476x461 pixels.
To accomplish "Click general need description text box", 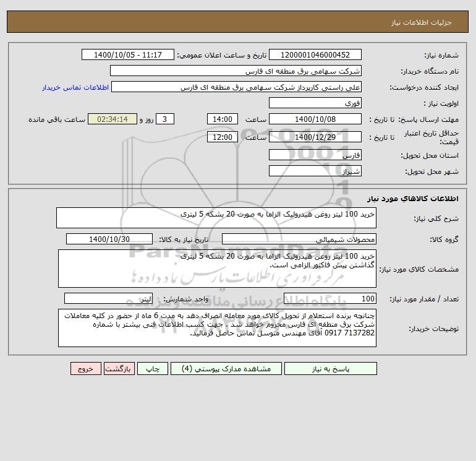I will (x=216, y=218).
